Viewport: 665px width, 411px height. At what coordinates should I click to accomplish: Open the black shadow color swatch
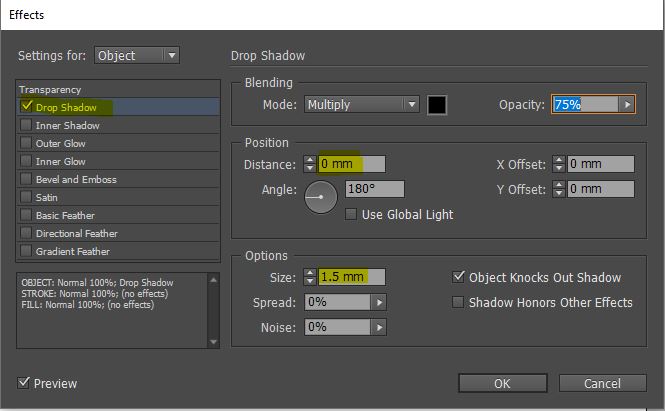coord(437,104)
